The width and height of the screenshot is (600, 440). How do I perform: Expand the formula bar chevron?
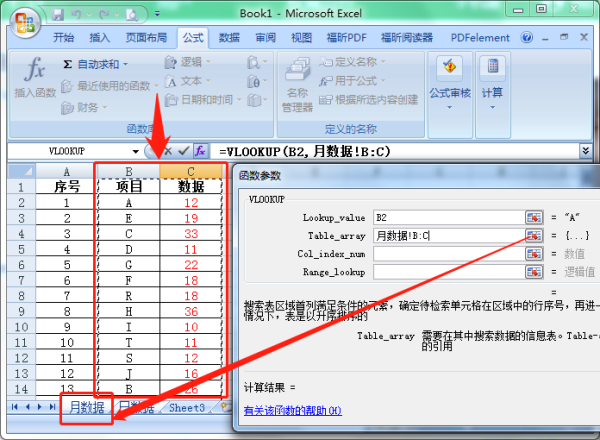coord(585,151)
